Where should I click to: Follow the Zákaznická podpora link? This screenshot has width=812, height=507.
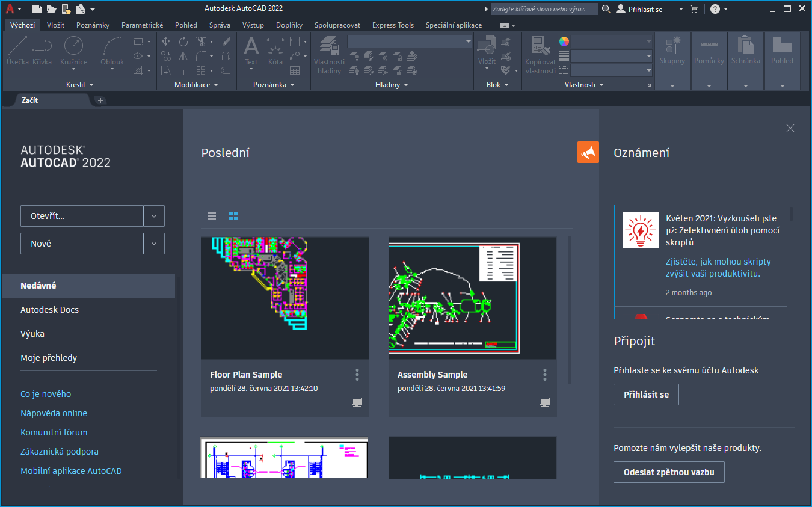(x=60, y=452)
